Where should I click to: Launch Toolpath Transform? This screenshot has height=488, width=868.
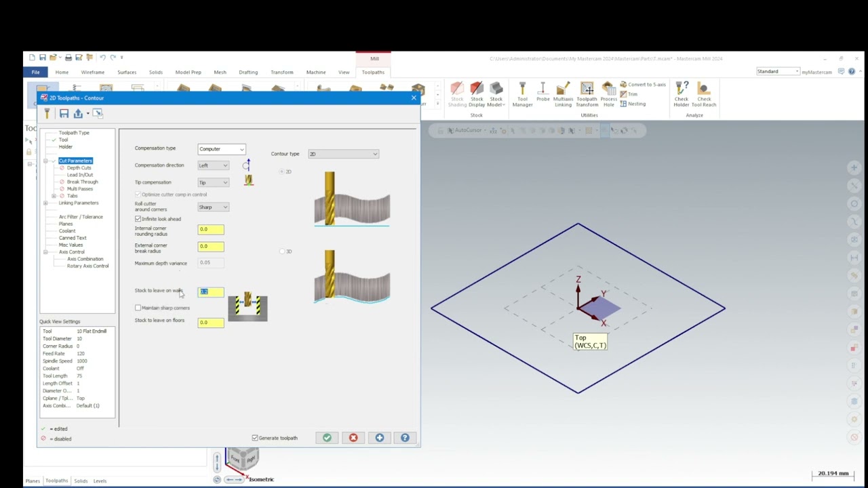[x=587, y=94]
